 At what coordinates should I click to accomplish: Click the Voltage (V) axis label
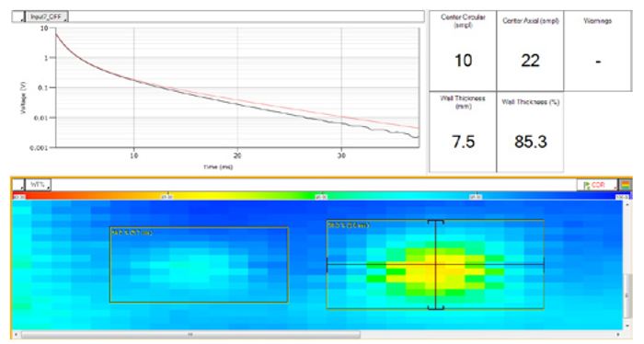[23, 97]
